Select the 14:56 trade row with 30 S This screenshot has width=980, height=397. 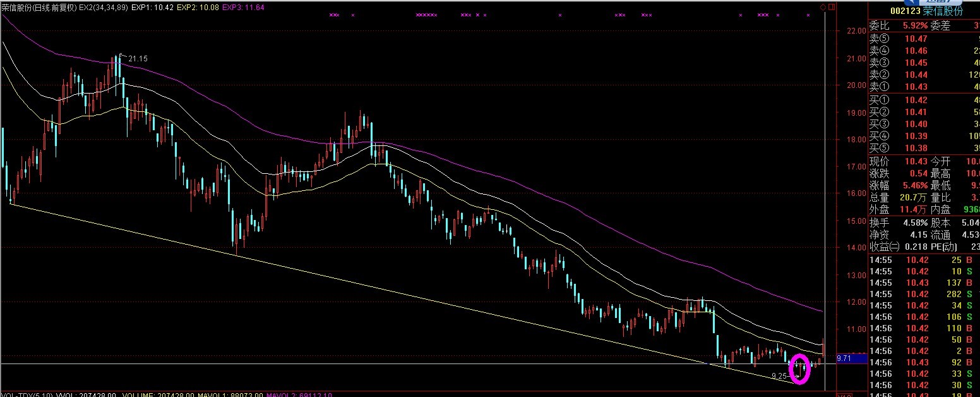[x=924, y=385]
